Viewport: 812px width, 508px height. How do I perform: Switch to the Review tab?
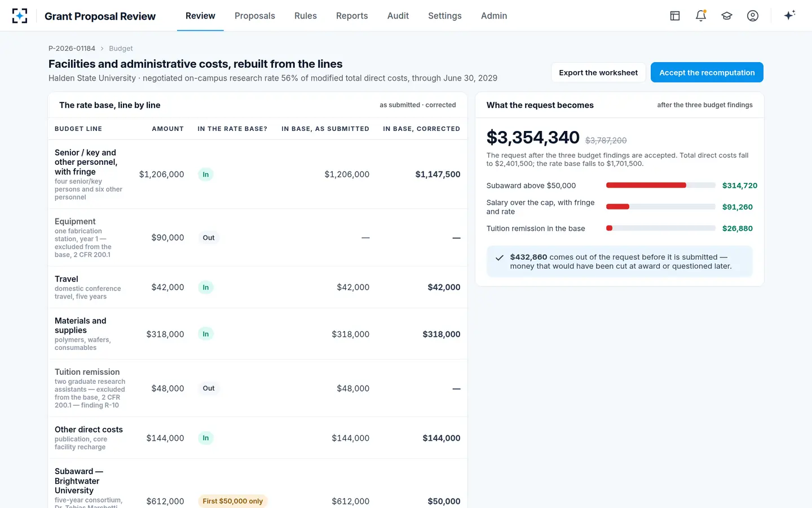pos(200,16)
